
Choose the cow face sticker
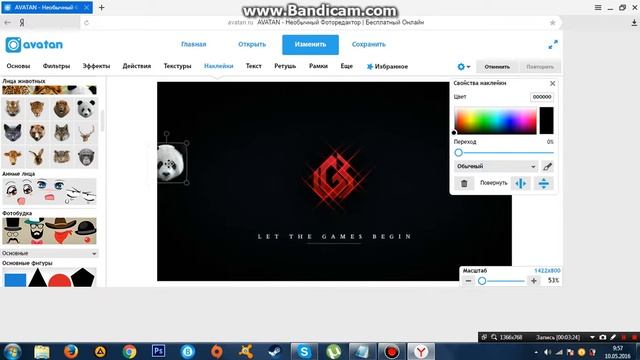[x=13, y=157]
